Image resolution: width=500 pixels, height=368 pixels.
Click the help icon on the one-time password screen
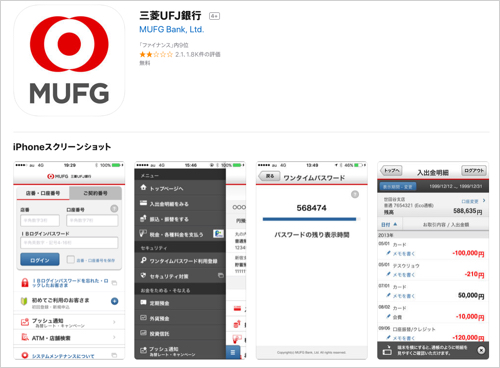(x=355, y=194)
